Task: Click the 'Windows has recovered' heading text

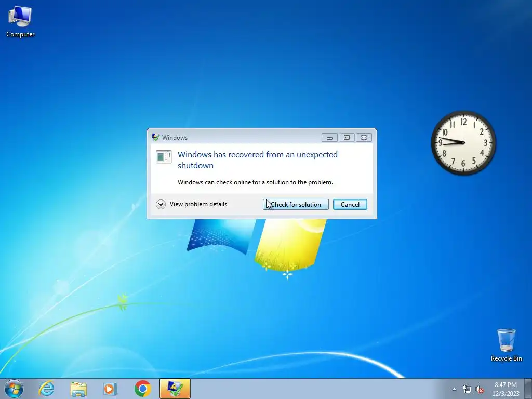Action: 258,160
